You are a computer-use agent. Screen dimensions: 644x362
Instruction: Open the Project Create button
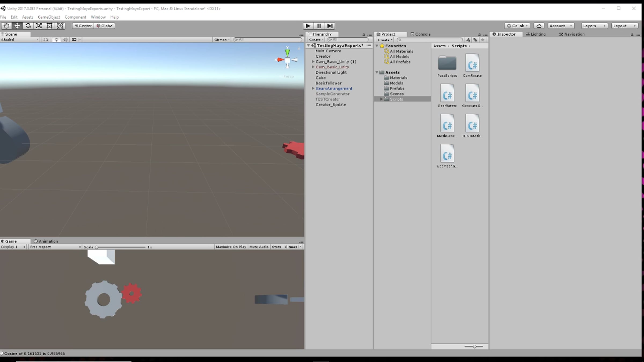[385, 40]
